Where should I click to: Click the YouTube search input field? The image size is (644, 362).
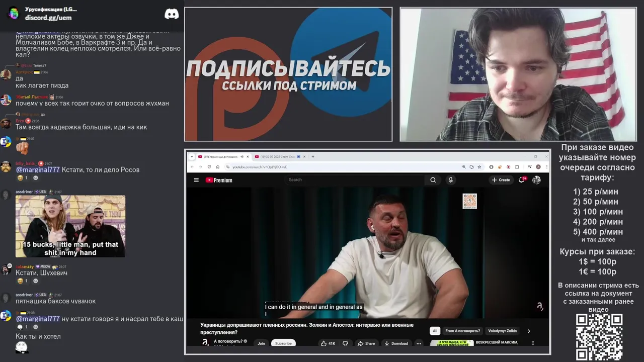355,180
